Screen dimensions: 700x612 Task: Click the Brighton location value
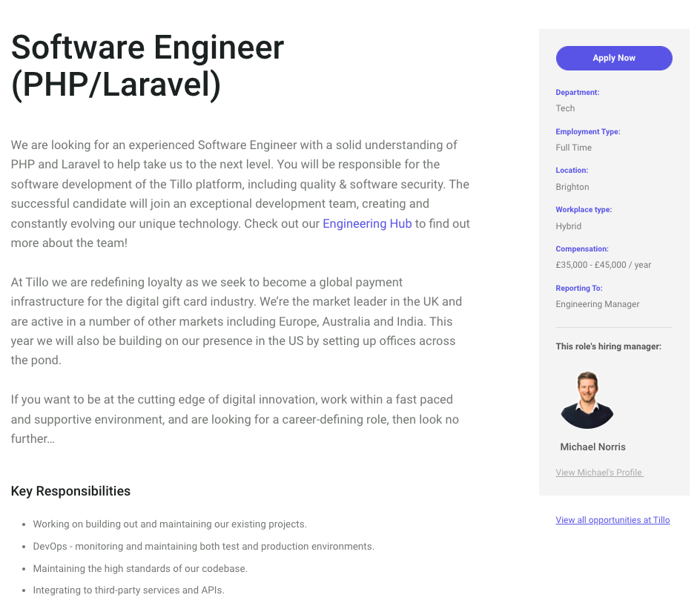pyautogui.click(x=572, y=187)
